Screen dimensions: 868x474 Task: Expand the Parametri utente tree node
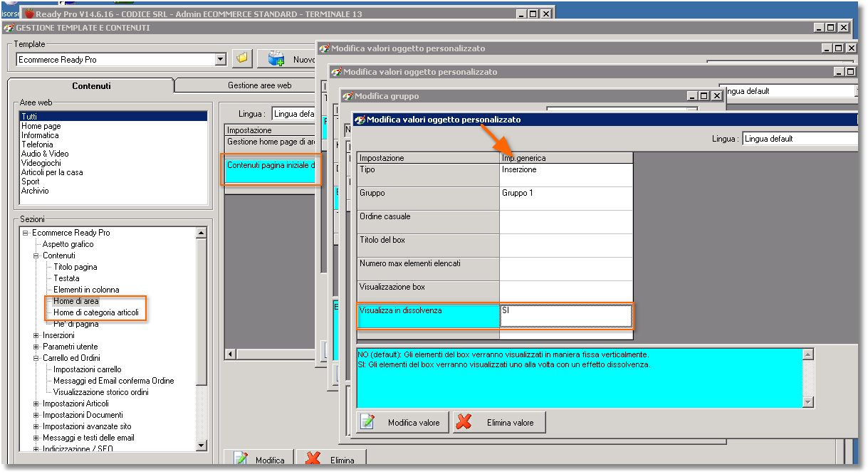[36, 347]
